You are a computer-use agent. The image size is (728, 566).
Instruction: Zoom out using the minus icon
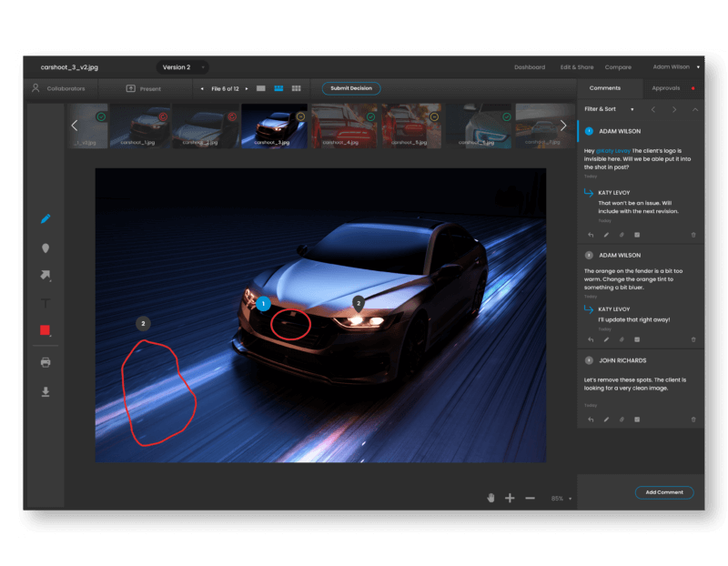529,498
